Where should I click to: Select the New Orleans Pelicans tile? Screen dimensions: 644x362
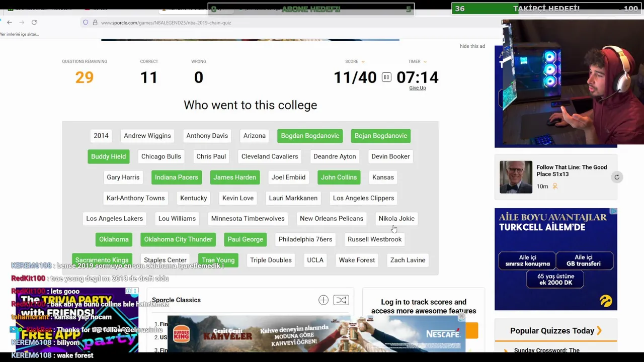coord(332,219)
